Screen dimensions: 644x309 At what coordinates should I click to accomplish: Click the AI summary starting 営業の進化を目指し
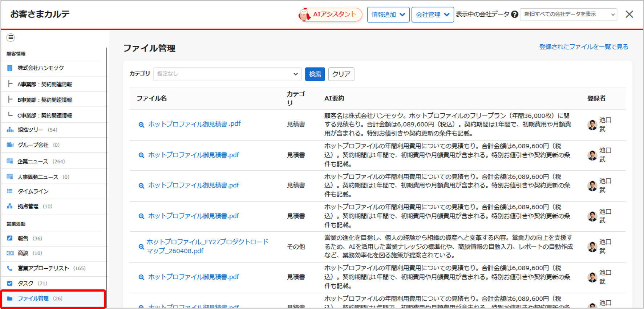(x=449, y=247)
